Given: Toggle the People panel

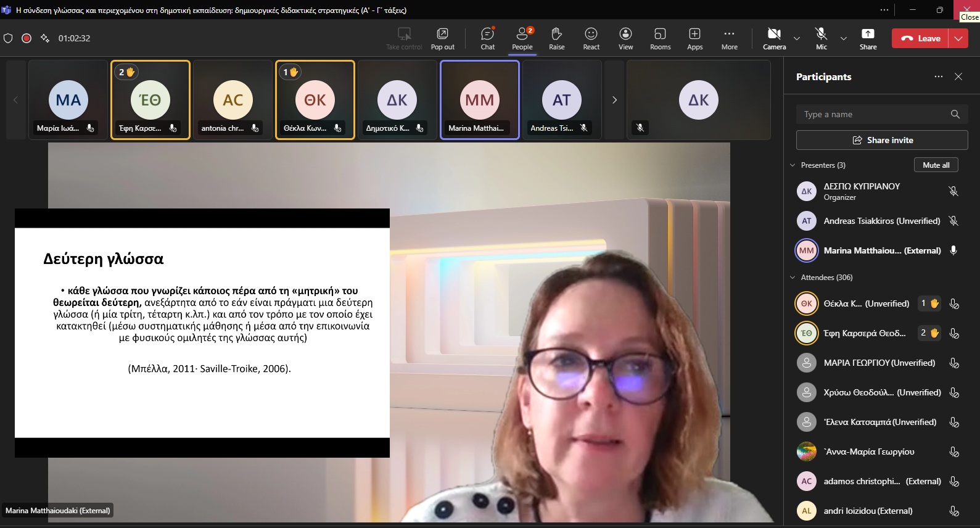Looking at the screenshot, I should [522, 38].
